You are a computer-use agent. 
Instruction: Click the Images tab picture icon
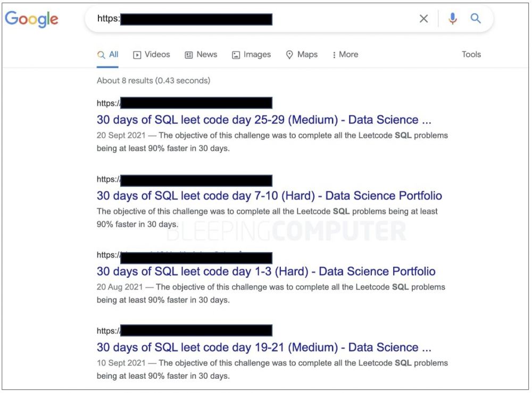236,55
